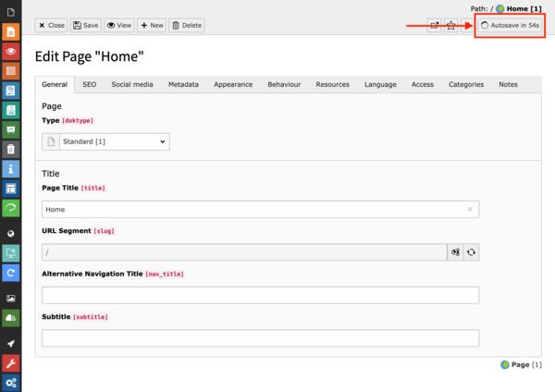Open the blue Redirects module icon
The height and width of the screenshot is (392, 555).
tap(10, 273)
